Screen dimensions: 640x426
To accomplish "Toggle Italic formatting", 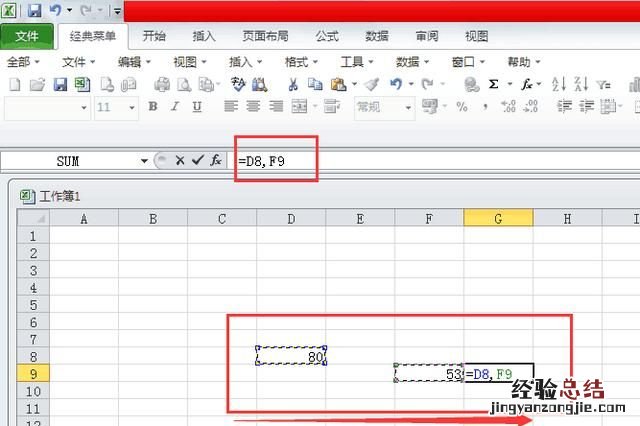I will pos(175,107).
